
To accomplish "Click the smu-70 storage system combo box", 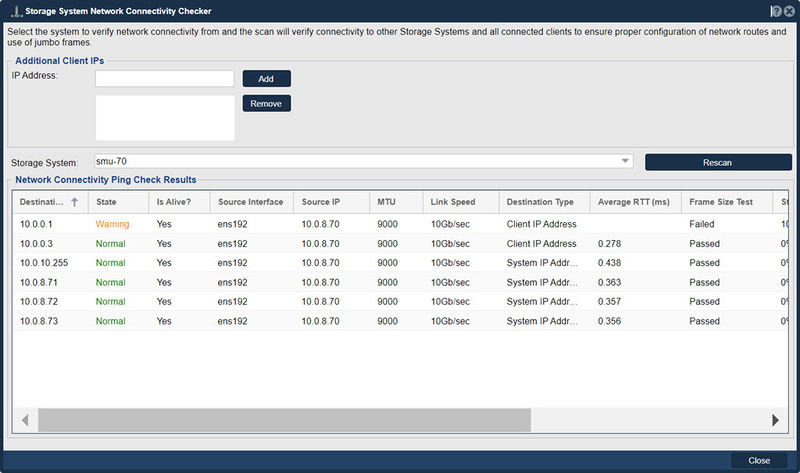I will 363,161.
